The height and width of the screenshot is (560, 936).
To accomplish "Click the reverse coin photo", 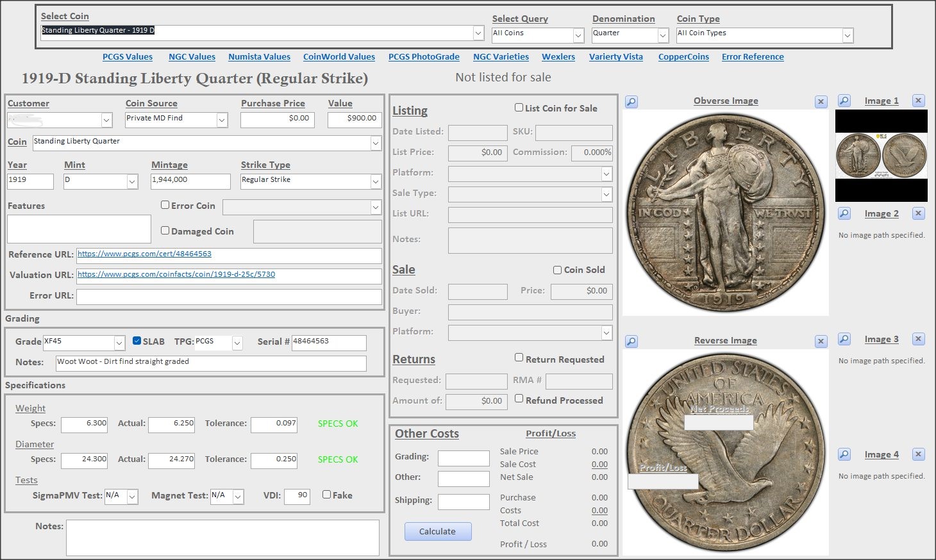I will pyautogui.click(x=726, y=453).
